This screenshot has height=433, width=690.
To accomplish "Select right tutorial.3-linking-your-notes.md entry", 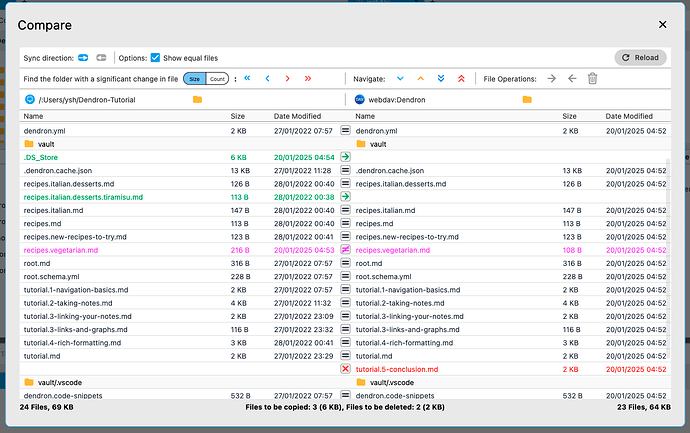I will point(409,316).
